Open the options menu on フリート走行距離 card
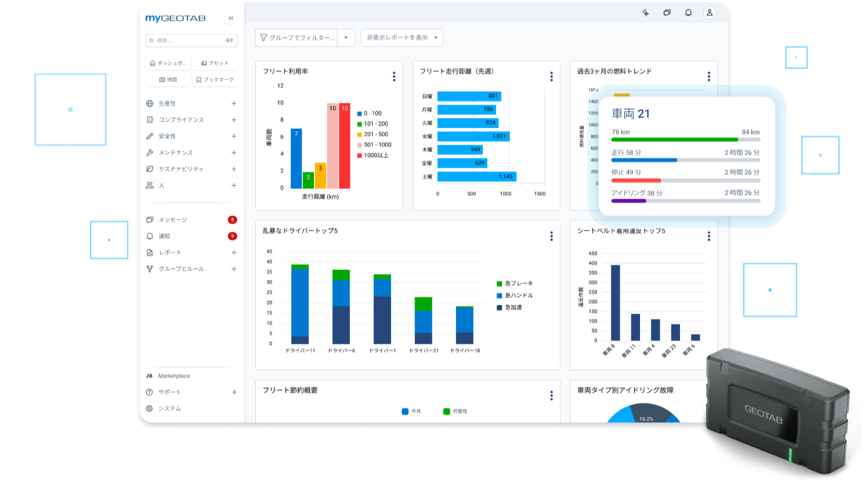This screenshot has width=868, height=489. (x=551, y=77)
